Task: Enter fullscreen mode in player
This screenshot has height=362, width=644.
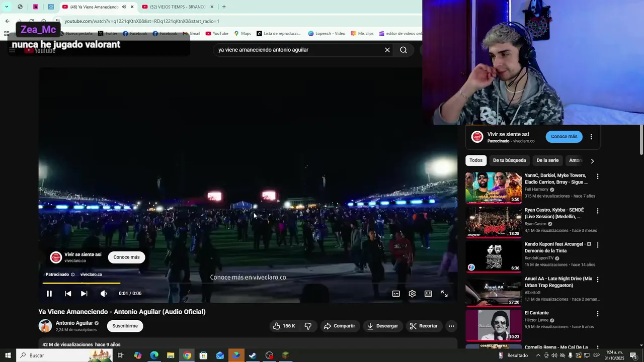Action: click(x=444, y=294)
